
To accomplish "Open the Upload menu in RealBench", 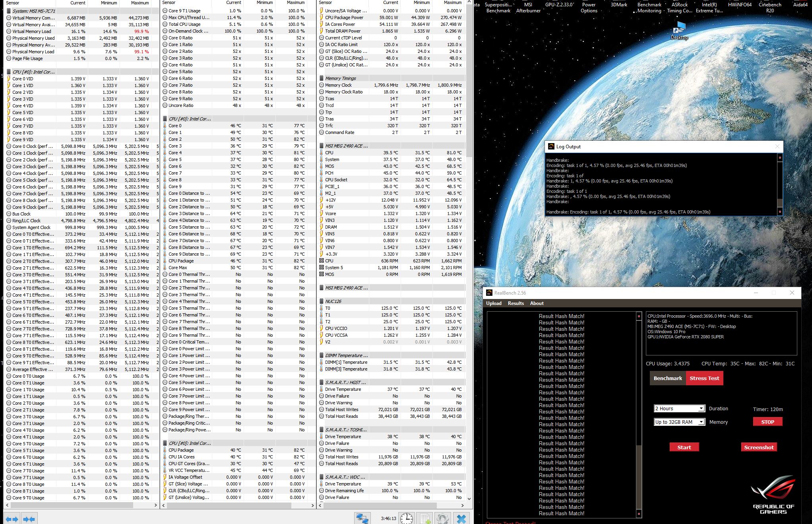I will pos(494,303).
